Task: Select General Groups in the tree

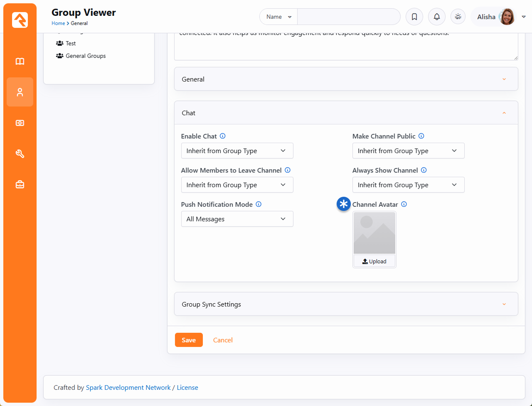Action: pyautogui.click(x=86, y=56)
